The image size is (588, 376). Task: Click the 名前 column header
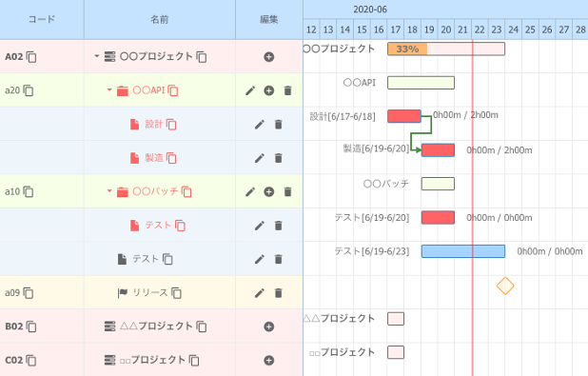pyautogui.click(x=160, y=19)
